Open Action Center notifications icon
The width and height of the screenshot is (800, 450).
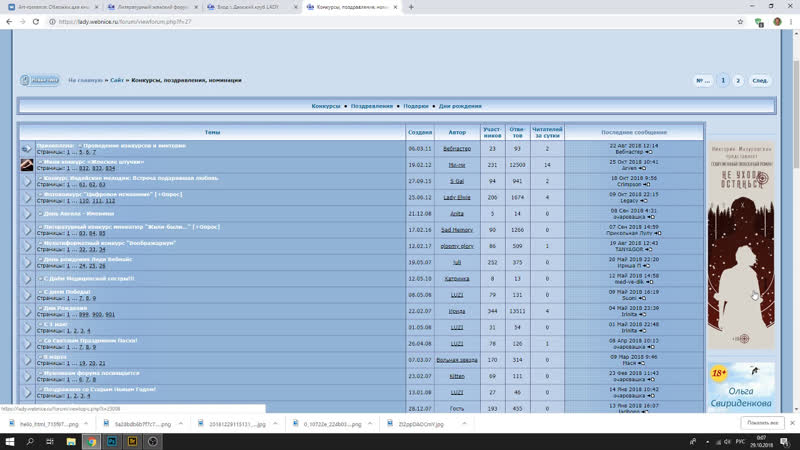click(785, 442)
